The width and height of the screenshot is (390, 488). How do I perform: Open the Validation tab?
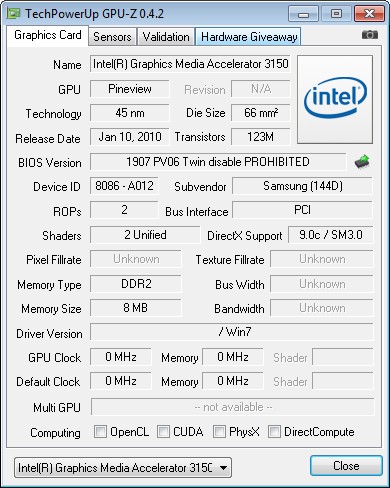click(x=166, y=37)
